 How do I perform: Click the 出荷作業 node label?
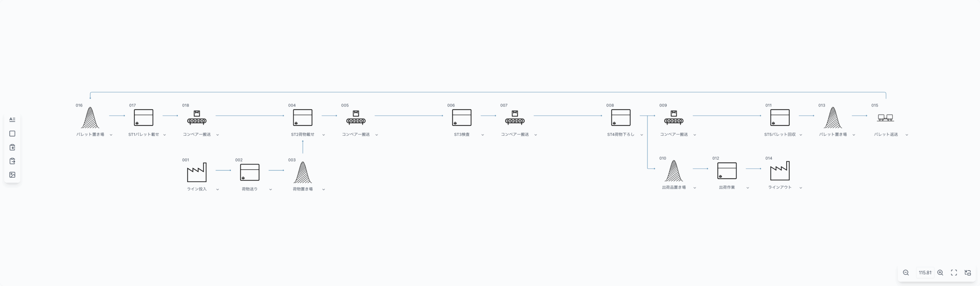(x=727, y=188)
